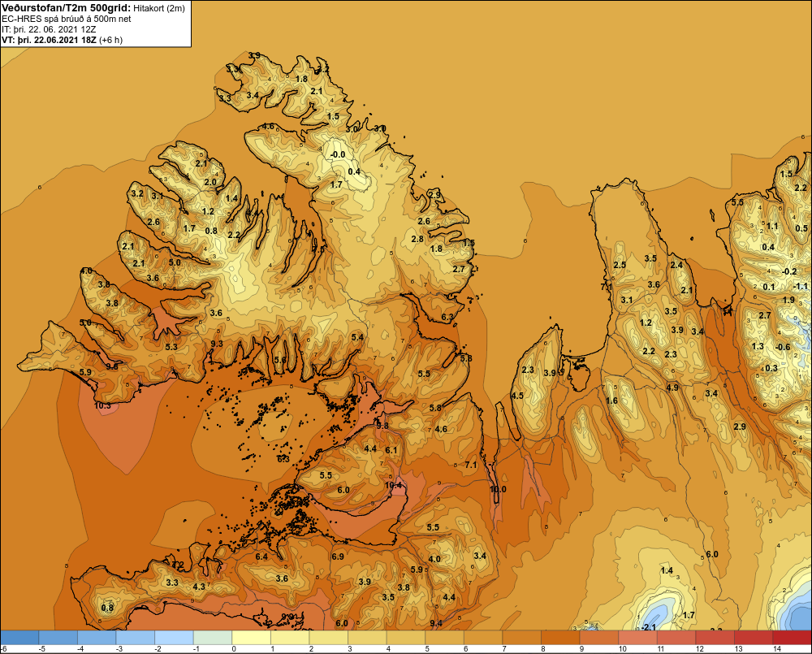Select the '4.9' temperature value on the map
812x654 pixels.
[x=672, y=388]
